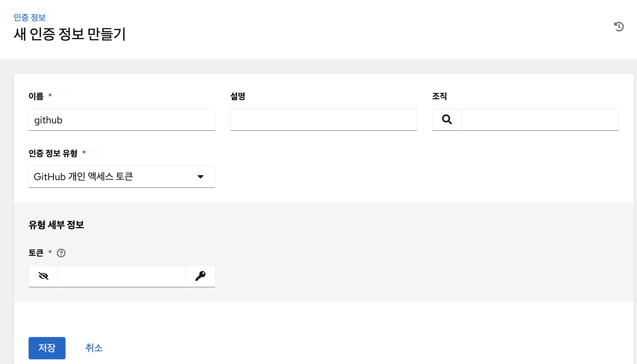Open the activity stream history icon
Screen dimensions: 637x364
pos(619,27)
